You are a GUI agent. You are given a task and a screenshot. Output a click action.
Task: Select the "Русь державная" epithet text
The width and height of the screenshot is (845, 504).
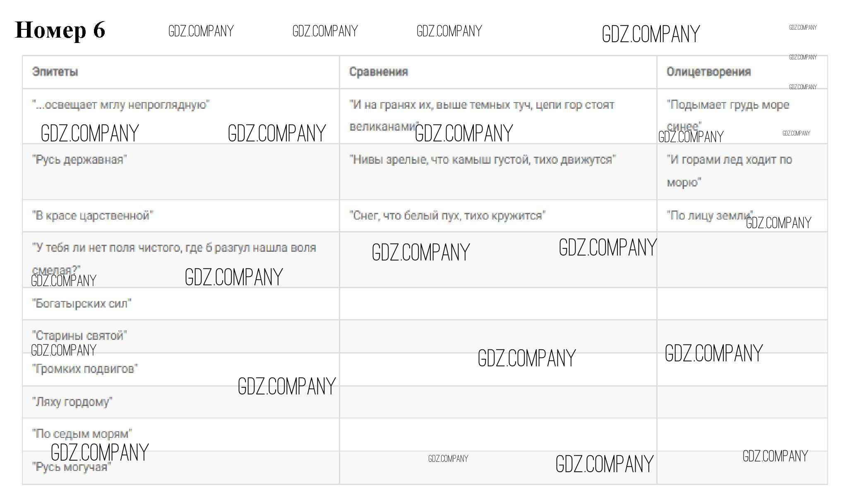pos(79,160)
